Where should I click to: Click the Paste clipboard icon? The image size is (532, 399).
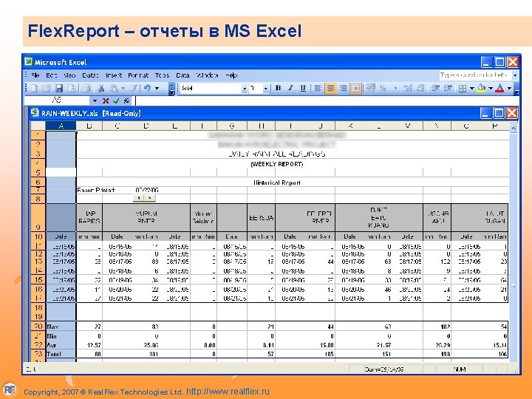114,89
